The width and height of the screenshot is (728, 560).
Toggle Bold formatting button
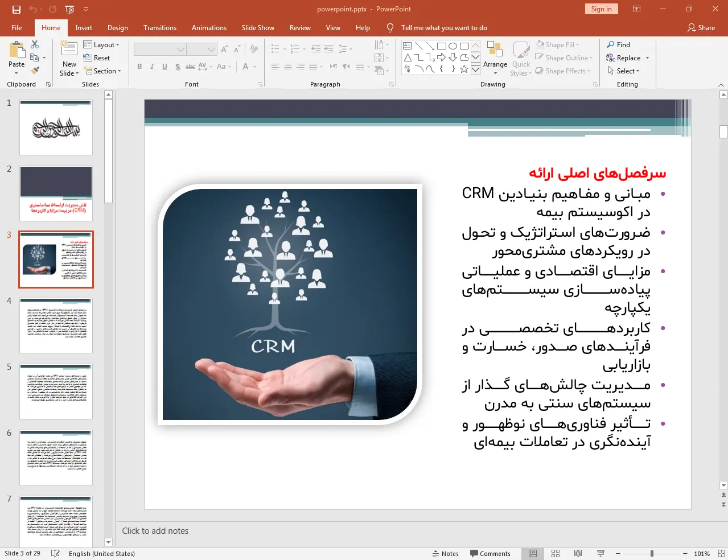[x=139, y=67]
